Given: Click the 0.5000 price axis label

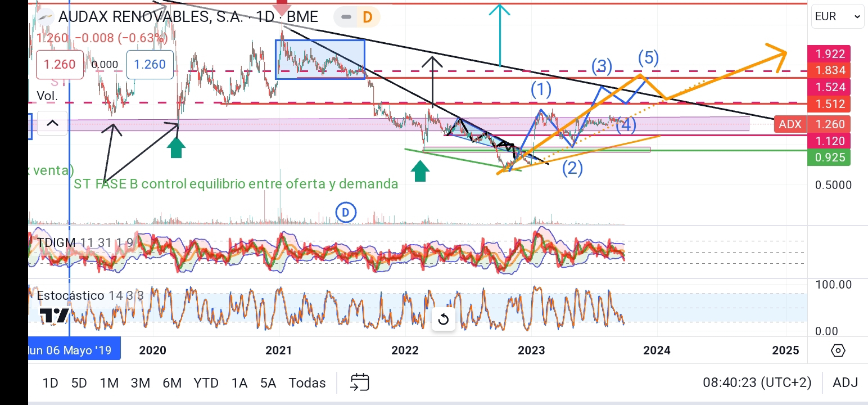Looking at the screenshot, I should coord(833,185).
